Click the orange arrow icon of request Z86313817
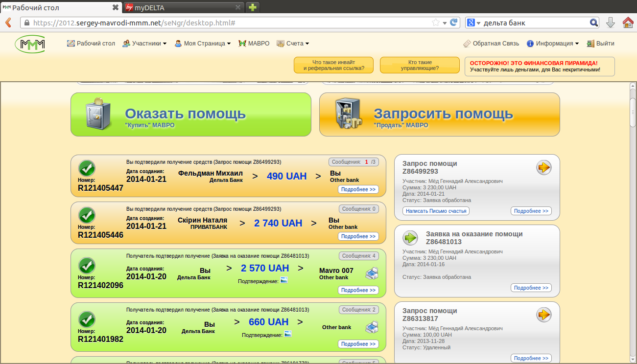The image size is (637, 364). (544, 315)
